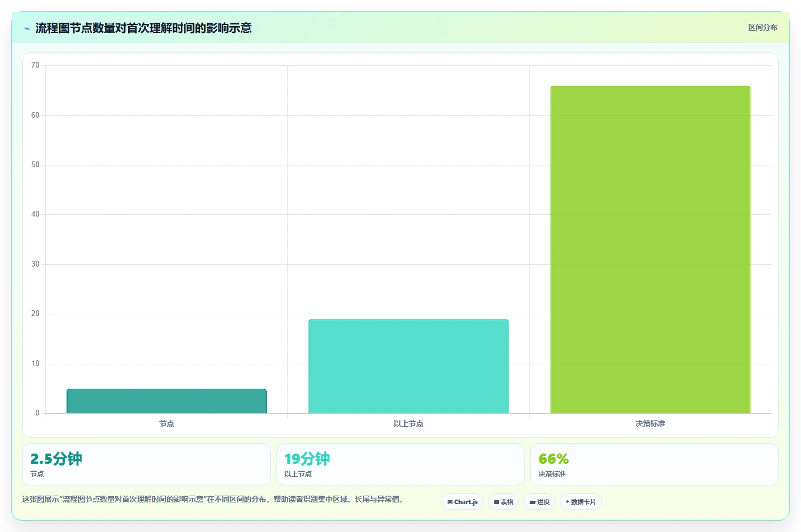Click the y-axis tick value 20
Image resolution: width=801 pixels, height=532 pixels.
35,314
